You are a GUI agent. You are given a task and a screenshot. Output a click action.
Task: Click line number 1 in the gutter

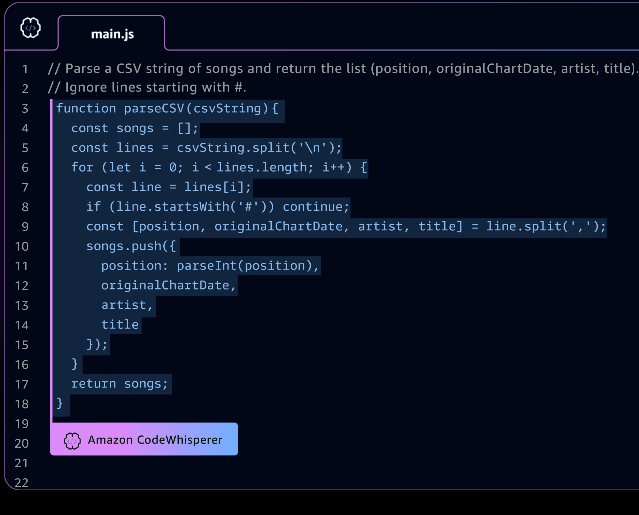[x=25, y=69]
